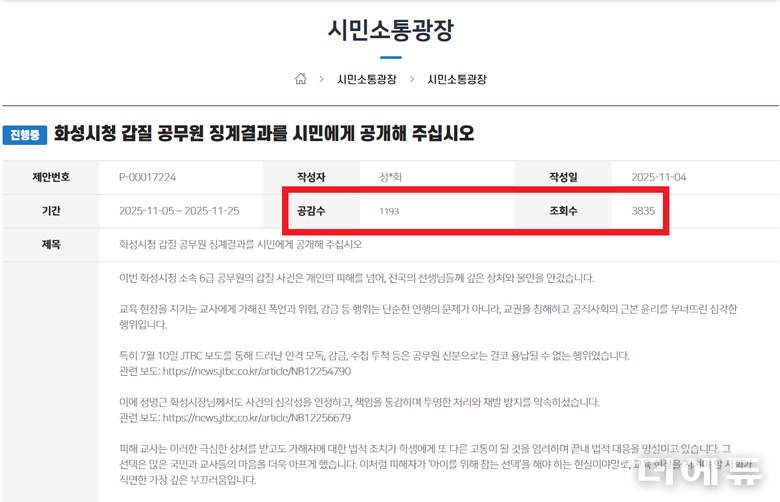Click the view count 3835
The width and height of the screenshot is (780, 502).
pyautogui.click(x=643, y=211)
